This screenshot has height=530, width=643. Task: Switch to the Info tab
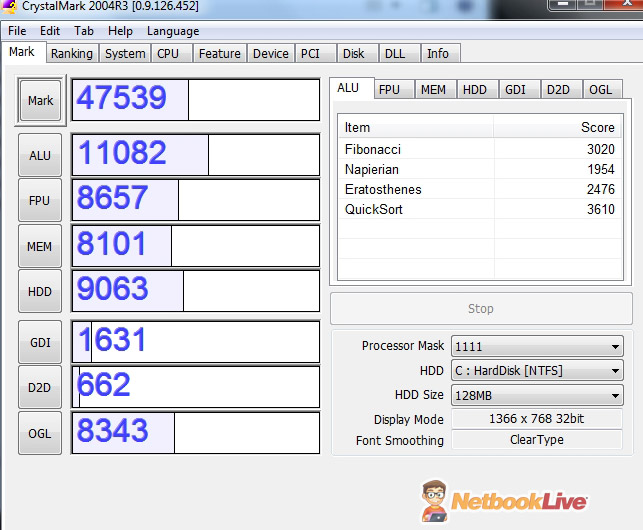(x=441, y=53)
